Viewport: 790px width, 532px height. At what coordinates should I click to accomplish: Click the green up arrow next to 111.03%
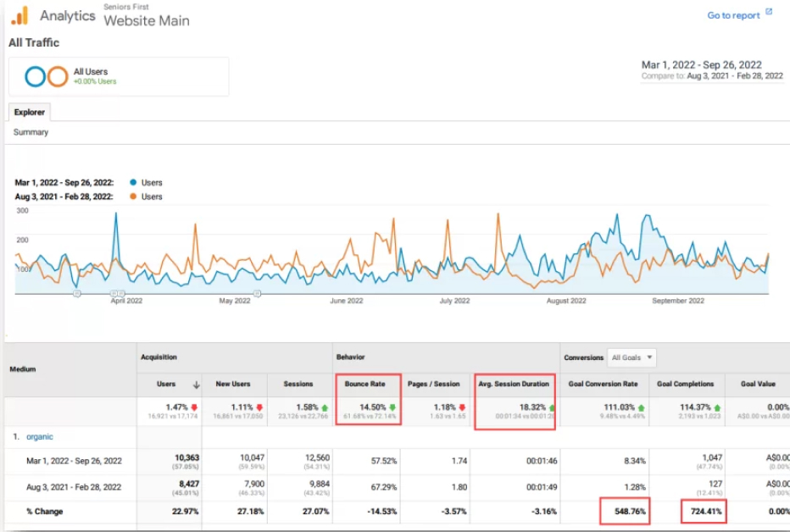click(x=641, y=407)
